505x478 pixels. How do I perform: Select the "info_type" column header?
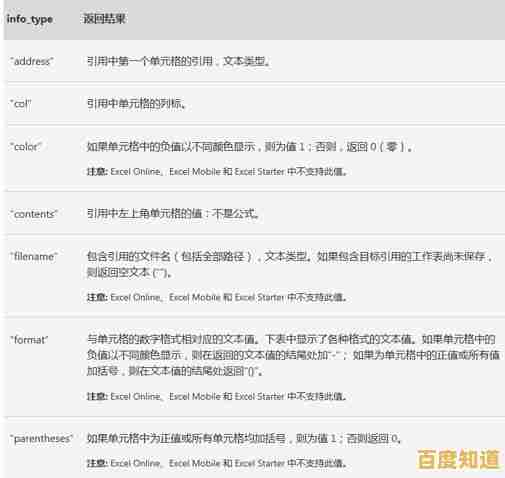30,19
